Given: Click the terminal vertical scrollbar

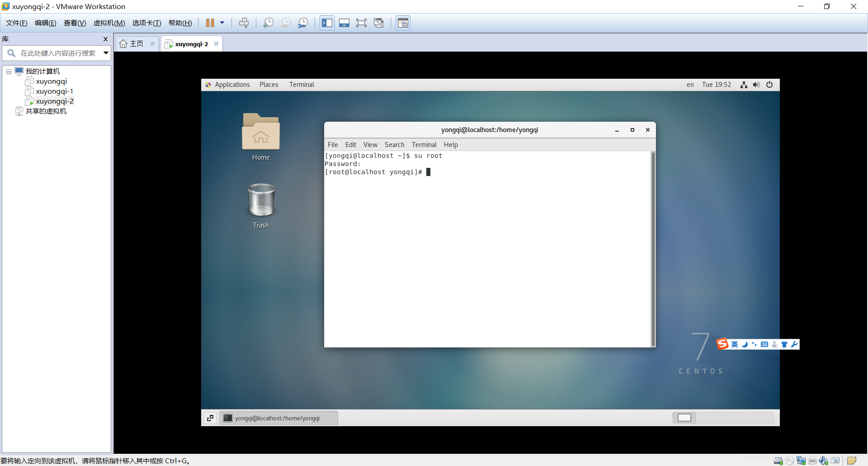Looking at the screenshot, I should (x=653, y=249).
